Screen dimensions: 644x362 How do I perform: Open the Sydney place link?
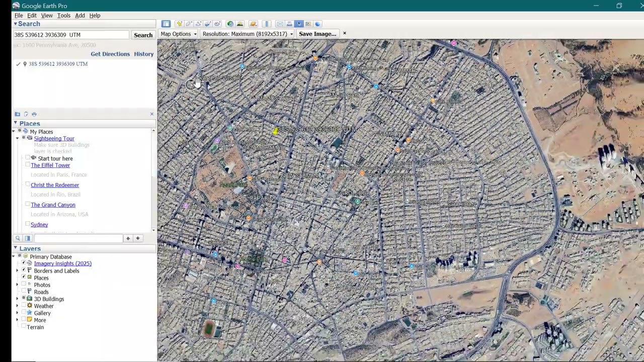(x=39, y=225)
